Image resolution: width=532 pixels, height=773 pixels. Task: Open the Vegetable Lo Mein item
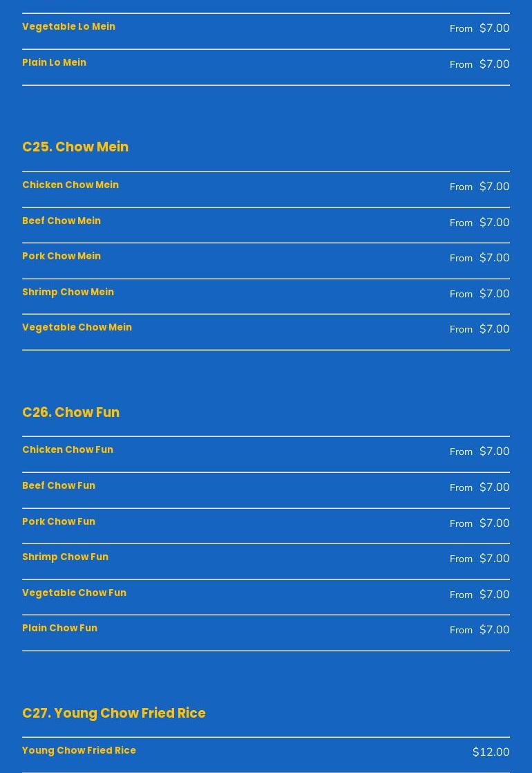click(x=69, y=27)
